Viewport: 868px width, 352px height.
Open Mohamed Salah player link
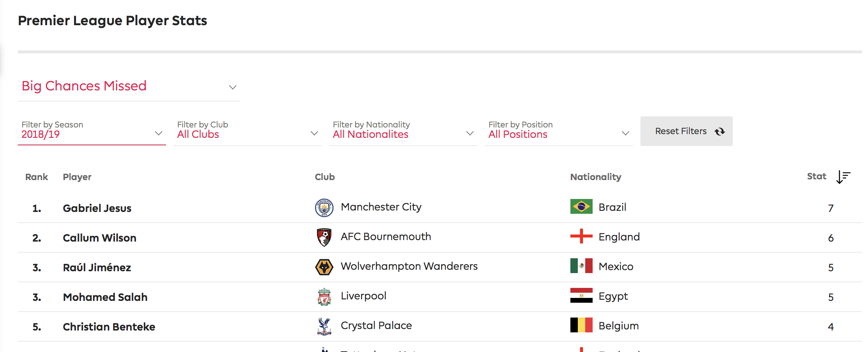point(105,297)
